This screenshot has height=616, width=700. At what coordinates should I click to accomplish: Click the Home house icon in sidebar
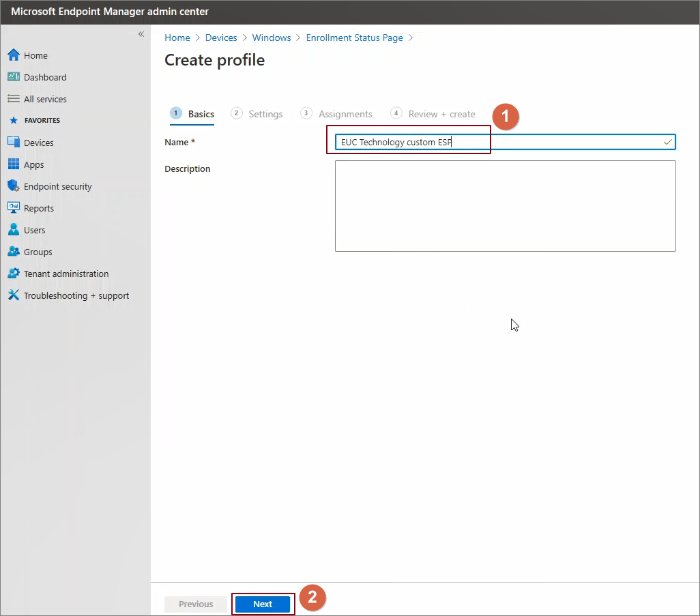tap(14, 55)
